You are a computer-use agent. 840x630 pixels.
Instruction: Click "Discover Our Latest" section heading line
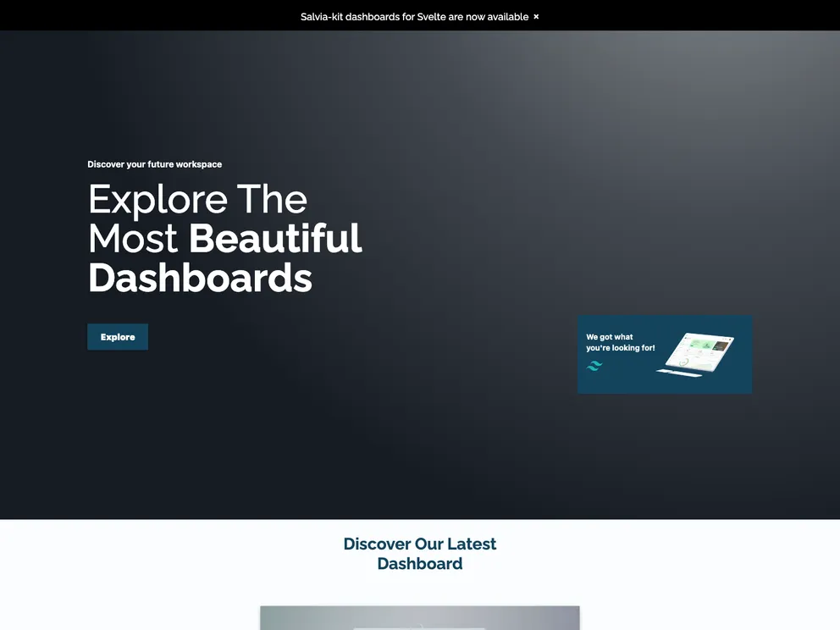click(420, 544)
